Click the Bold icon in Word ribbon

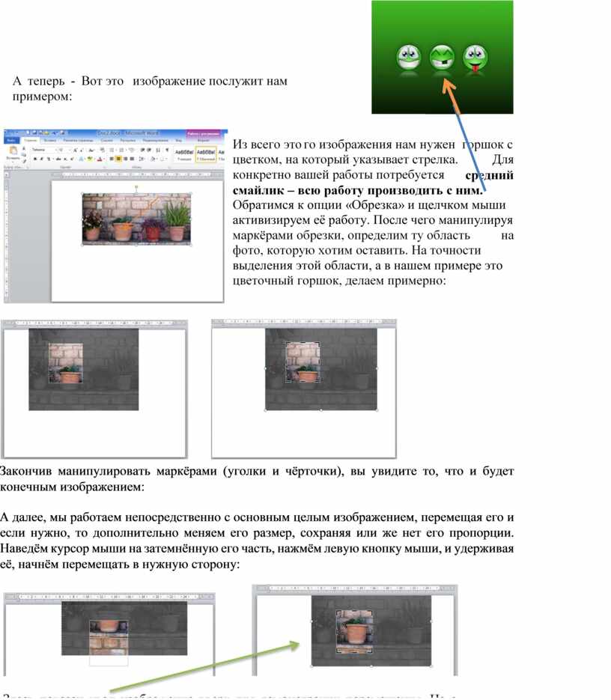pos(35,159)
